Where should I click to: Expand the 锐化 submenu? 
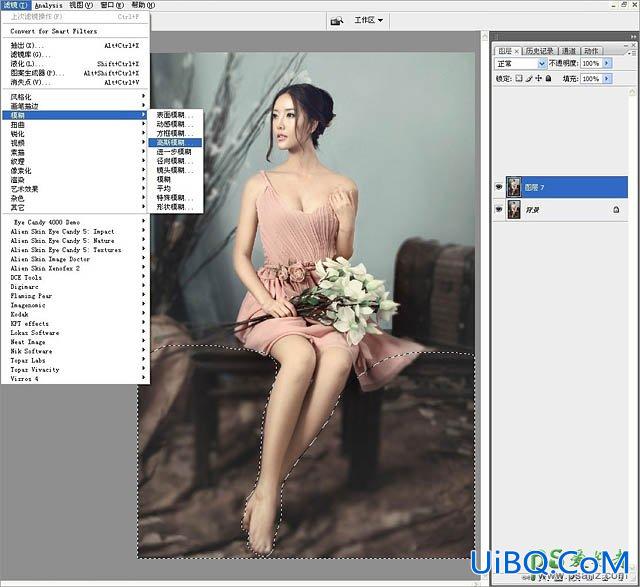click(75, 134)
